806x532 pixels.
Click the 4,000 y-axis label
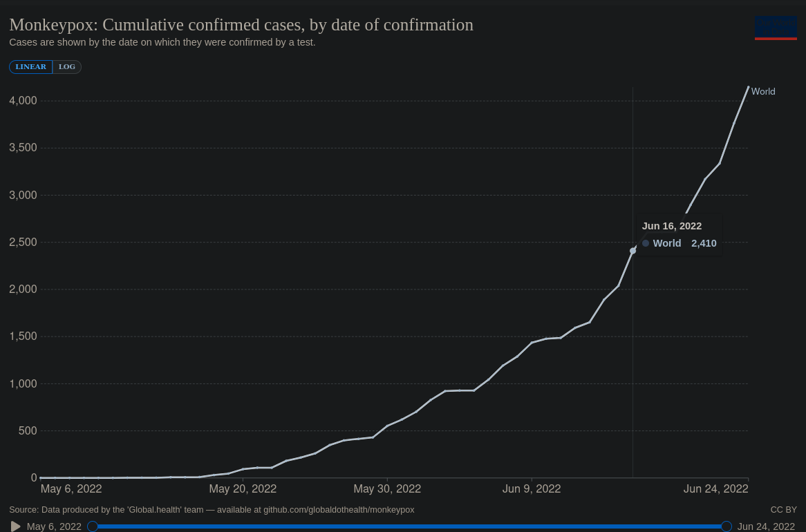coord(23,101)
